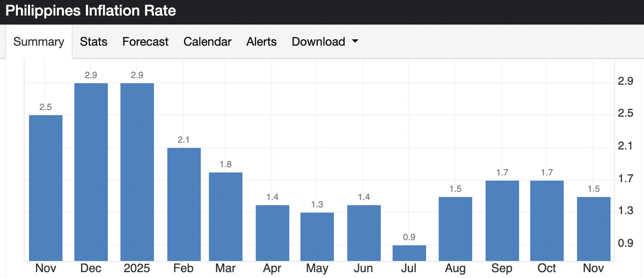This screenshot has width=644, height=278.
Task: Select the July 0.9 bar
Action: (x=409, y=253)
